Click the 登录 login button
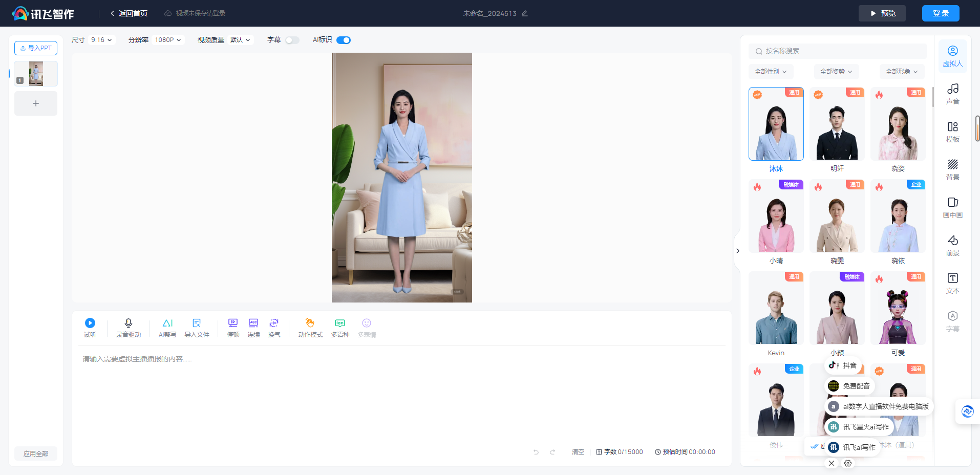Viewport: 980px width, 475px height. (940, 13)
